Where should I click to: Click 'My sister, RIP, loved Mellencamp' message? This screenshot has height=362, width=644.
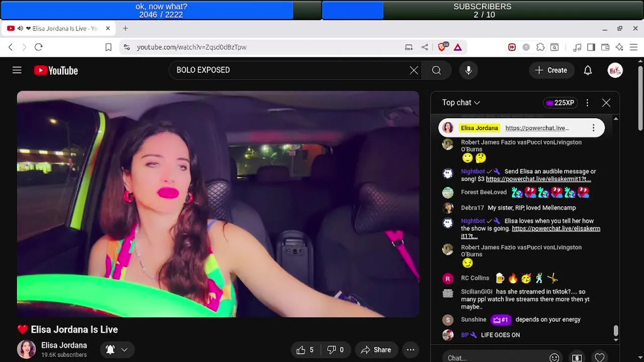pos(532,208)
